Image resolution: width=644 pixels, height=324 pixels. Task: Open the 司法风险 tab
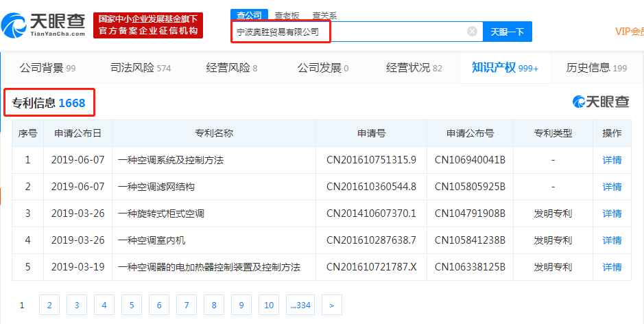[x=141, y=68]
